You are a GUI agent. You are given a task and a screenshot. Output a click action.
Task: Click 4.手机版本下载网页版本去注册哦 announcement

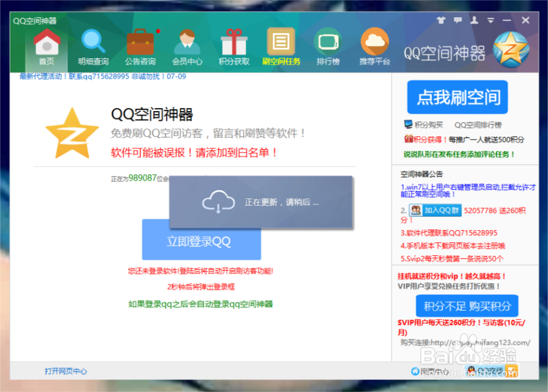coord(453,245)
